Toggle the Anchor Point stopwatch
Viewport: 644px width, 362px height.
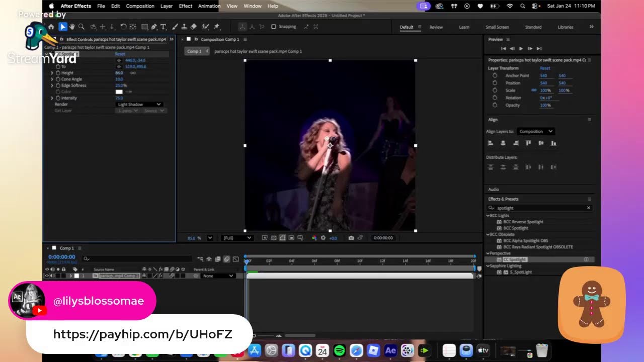pos(495,75)
